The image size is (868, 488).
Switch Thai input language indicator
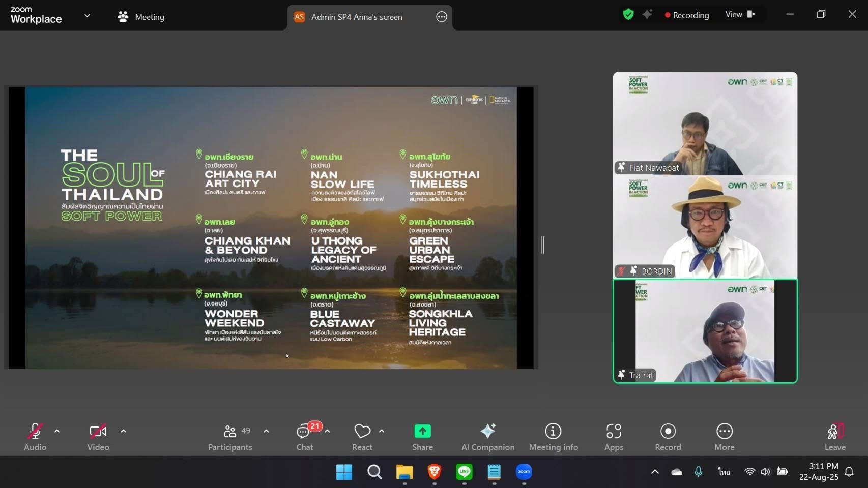[725, 472]
